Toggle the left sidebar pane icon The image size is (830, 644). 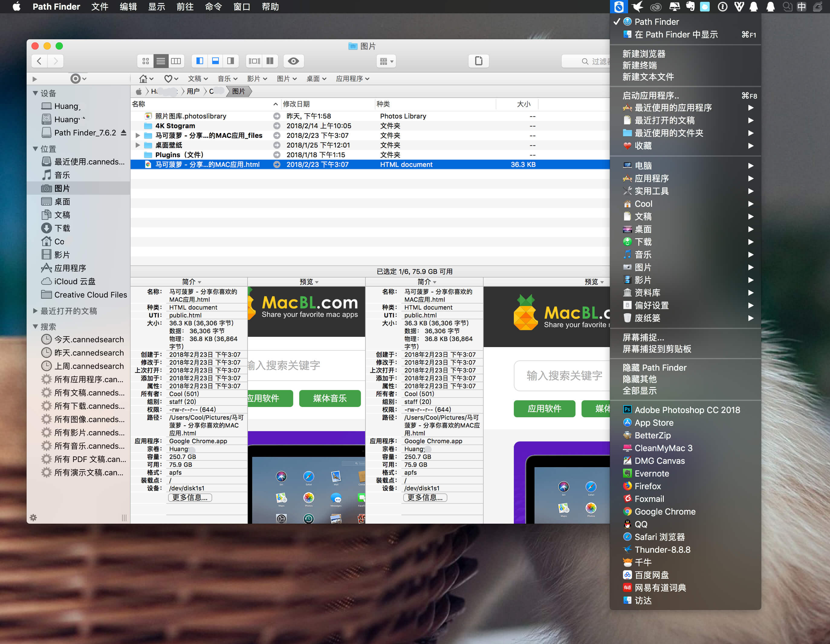tap(199, 61)
